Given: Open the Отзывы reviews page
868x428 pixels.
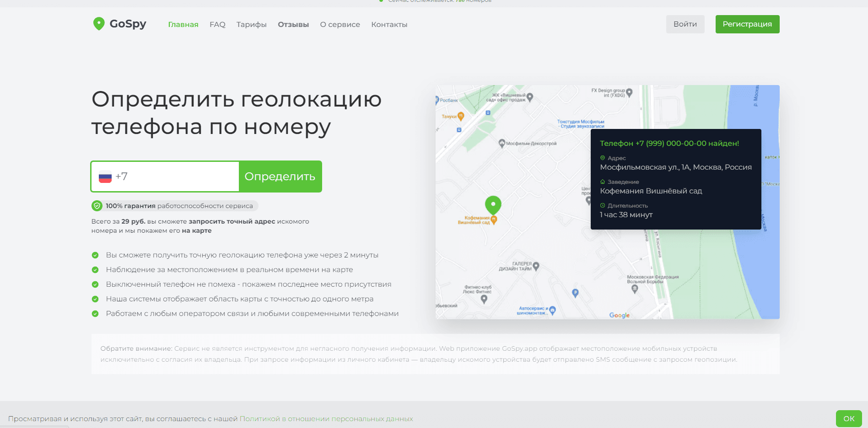Looking at the screenshot, I should pyautogui.click(x=293, y=25).
